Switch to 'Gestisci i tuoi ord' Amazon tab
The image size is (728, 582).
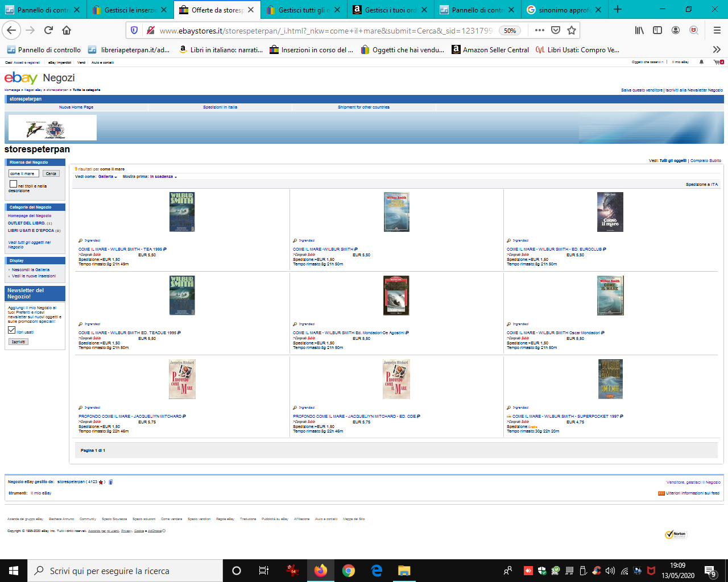391,10
